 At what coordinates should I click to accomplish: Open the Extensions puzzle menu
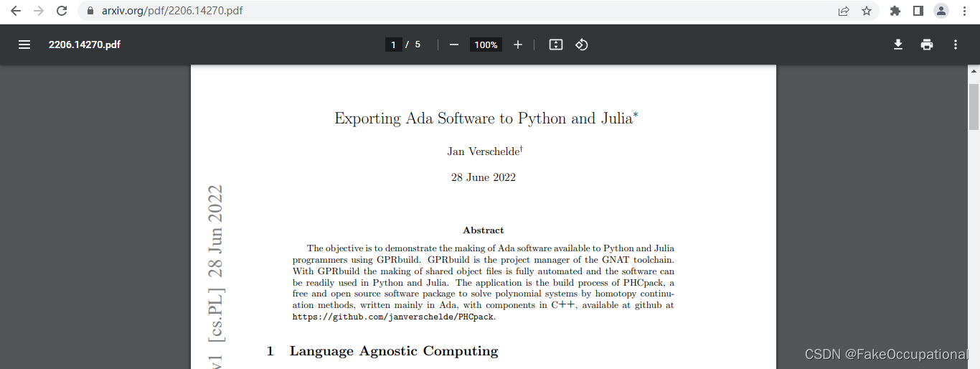pyautogui.click(x=895, y=11)
